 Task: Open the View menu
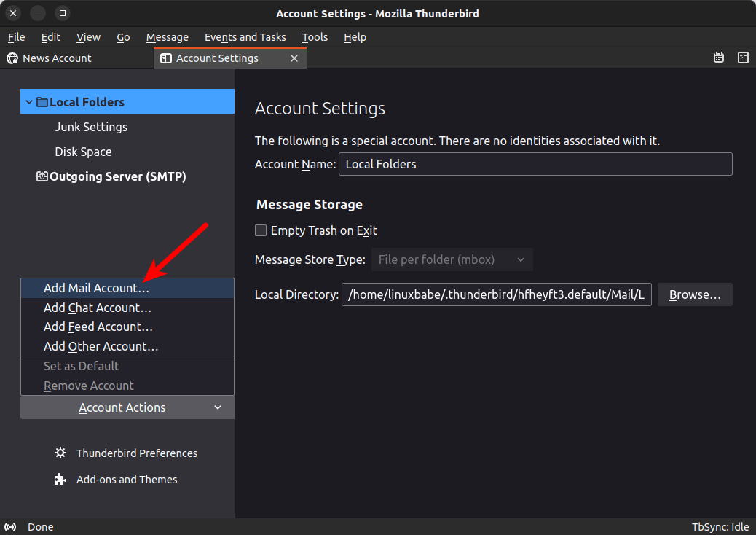click(x=88, y=37)
